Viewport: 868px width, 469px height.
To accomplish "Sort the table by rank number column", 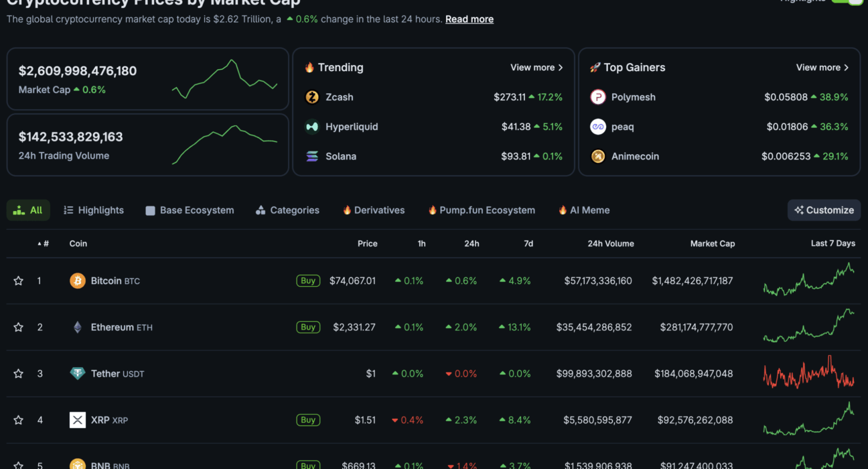I will click(44, 244).
